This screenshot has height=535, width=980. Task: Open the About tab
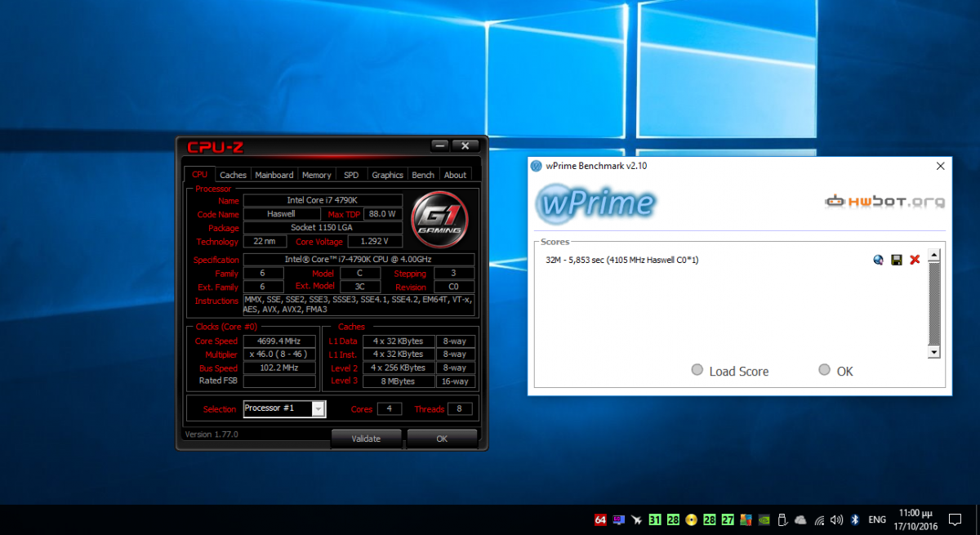pyautogui.click(x=455, y=175)
